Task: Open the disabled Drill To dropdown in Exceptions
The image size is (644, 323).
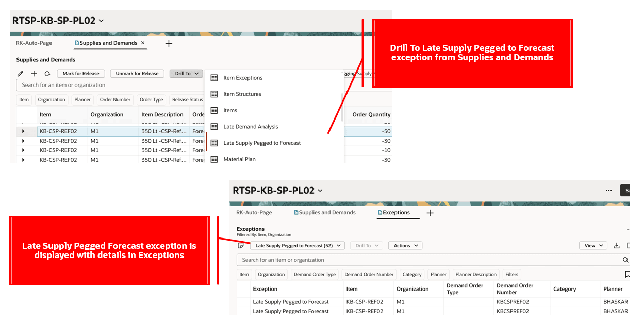Action: pyautogui.click(x=367, y=246)
